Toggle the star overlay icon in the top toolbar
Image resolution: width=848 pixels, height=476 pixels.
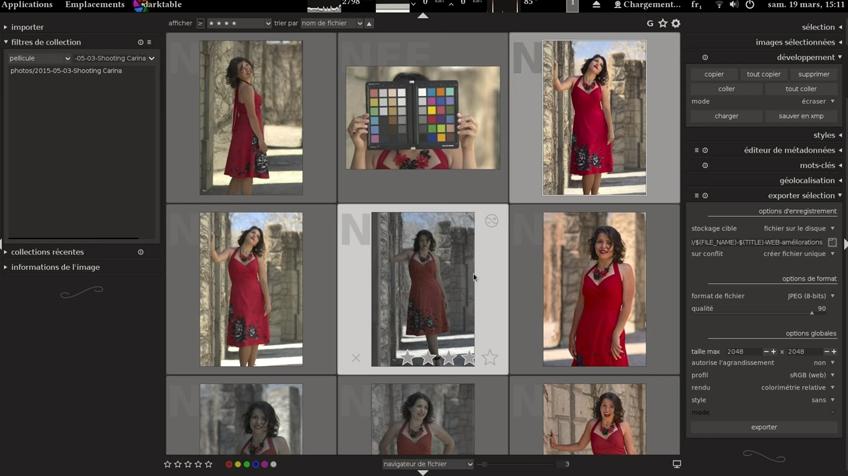[662, 23]
